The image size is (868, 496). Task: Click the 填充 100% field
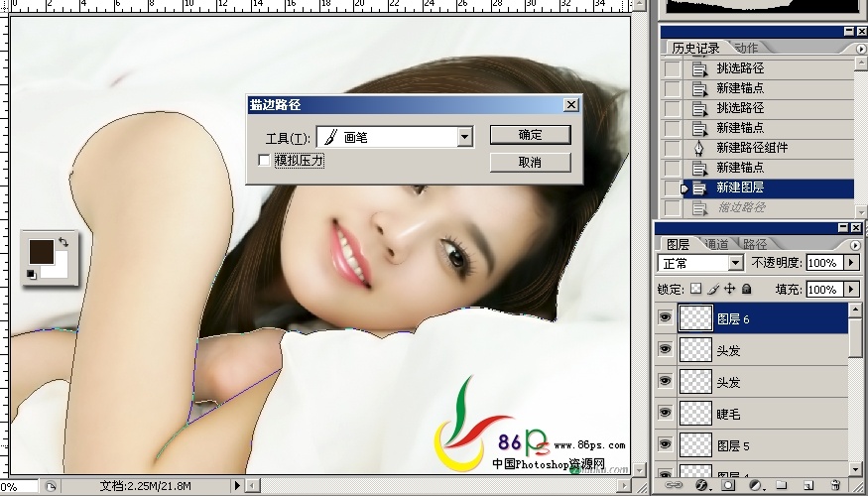click(x=825, y=289)
